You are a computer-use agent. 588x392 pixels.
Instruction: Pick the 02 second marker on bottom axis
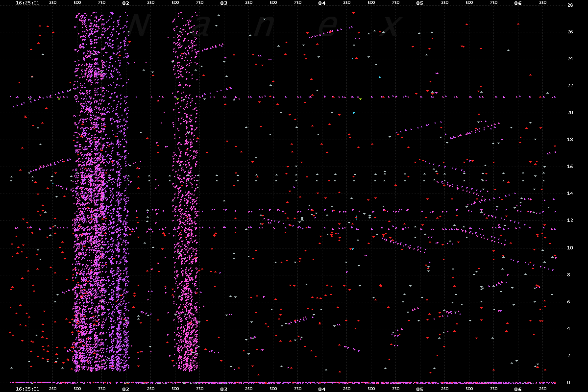126,389
